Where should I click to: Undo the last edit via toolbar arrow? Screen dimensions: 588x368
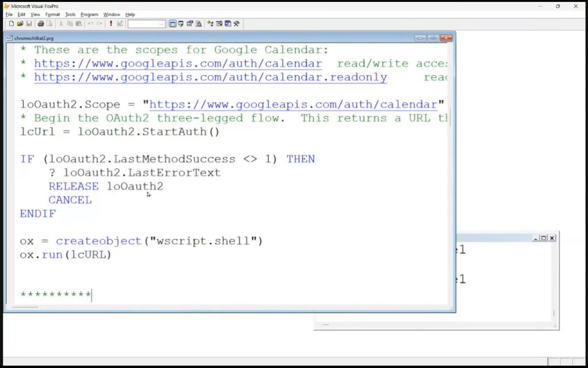(90, 24)
